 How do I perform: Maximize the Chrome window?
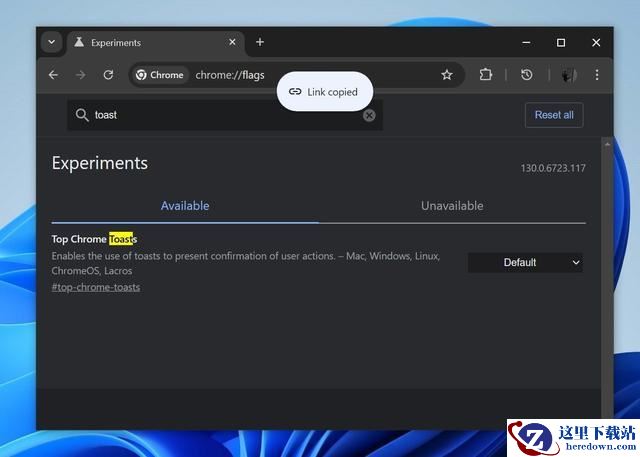[x=561, y=42]
